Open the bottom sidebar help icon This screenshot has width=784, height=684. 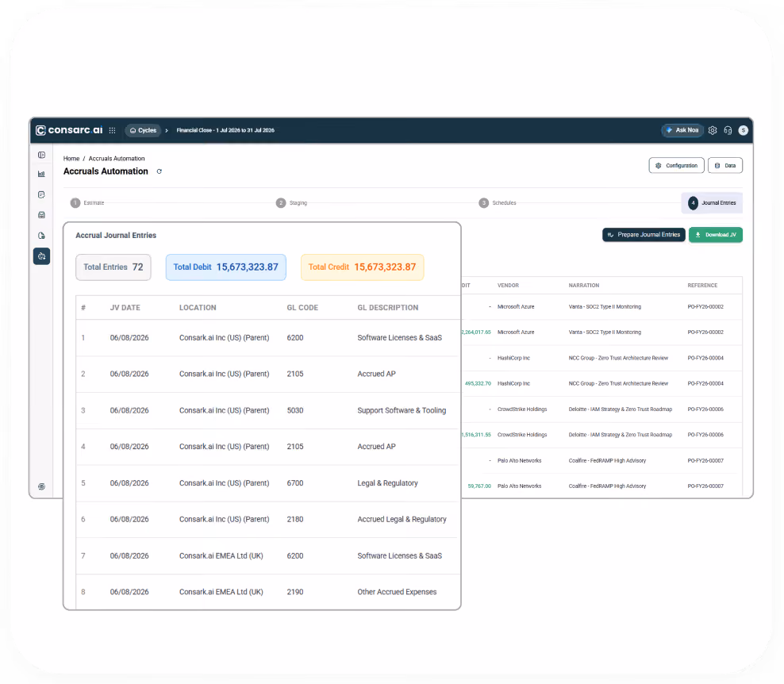[41, 486]
